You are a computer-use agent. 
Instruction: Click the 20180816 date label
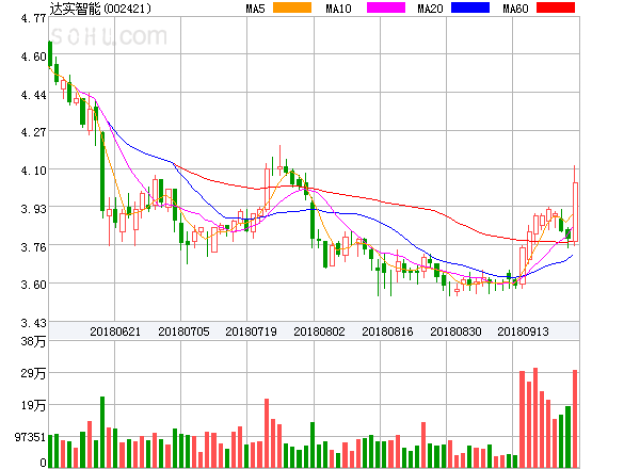coord(387,331)
